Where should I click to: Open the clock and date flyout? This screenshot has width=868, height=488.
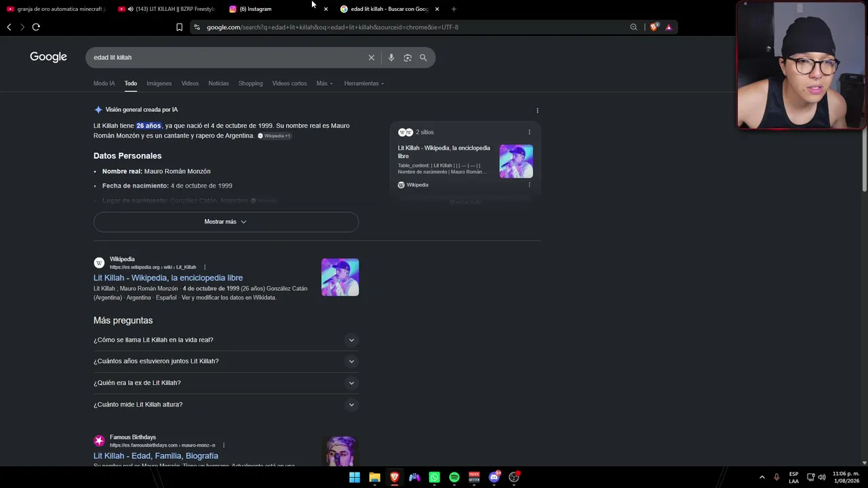tap(846, 477)
